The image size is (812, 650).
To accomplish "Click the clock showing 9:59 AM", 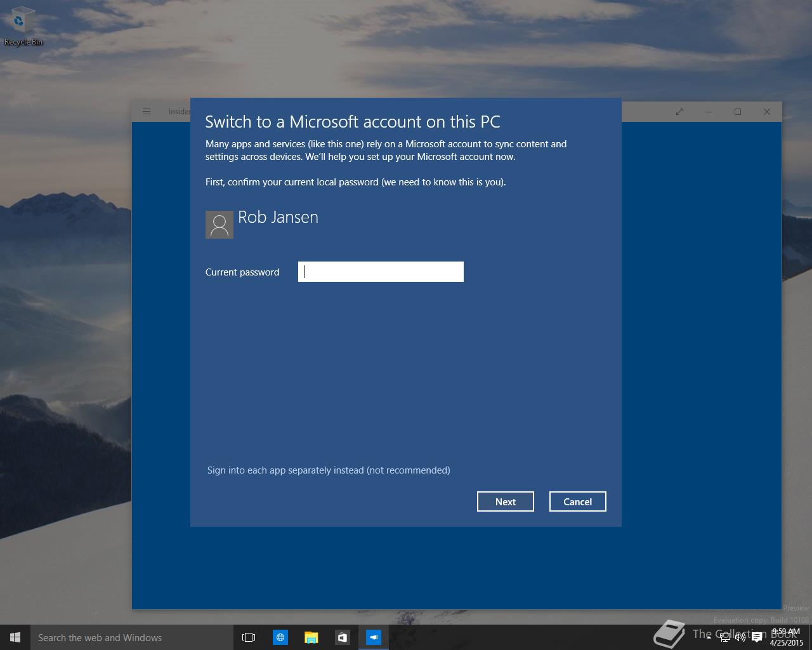I will click(787, 637).
